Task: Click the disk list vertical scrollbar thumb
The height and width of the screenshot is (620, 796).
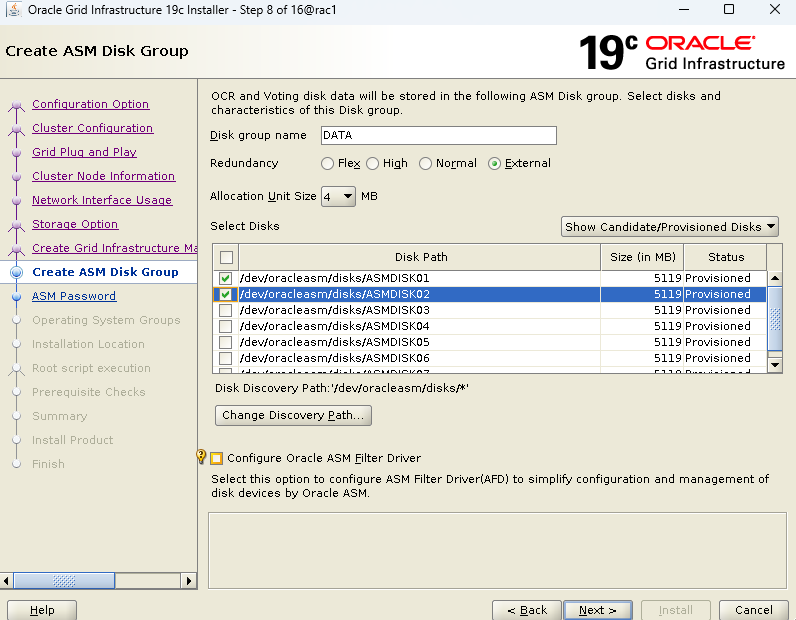Action: tap(775, 319)
